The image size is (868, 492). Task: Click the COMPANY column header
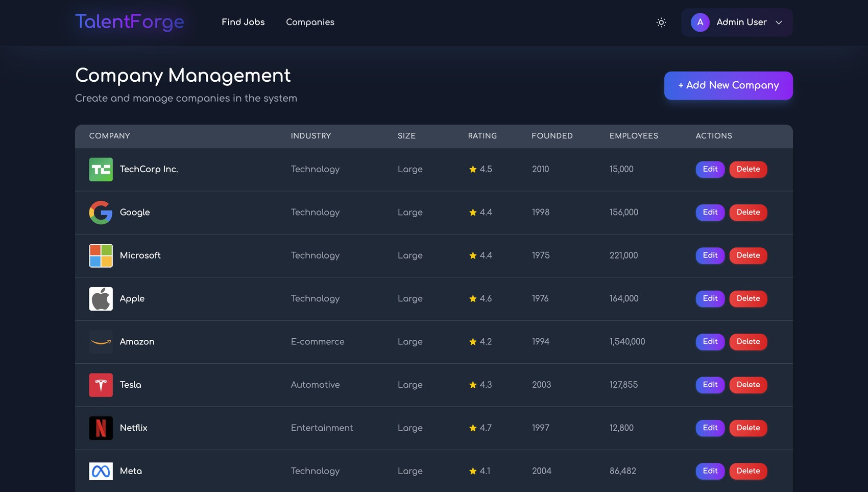tap(109, 136)
